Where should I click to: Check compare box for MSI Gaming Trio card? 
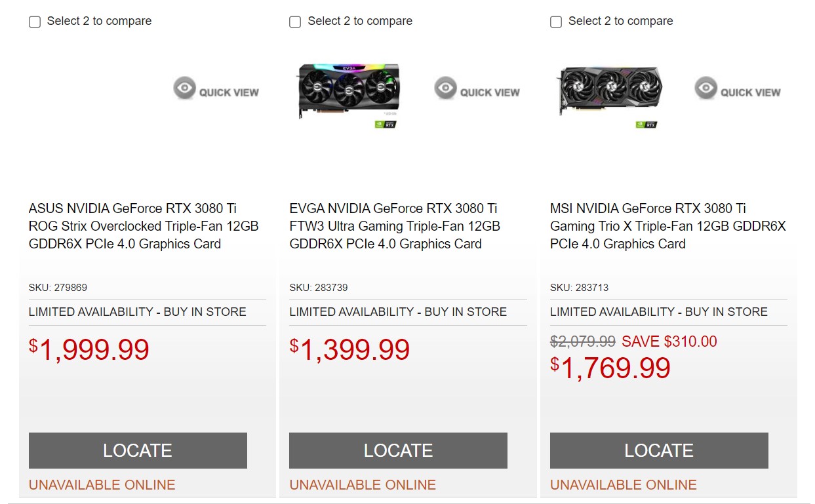coord(556,22)
